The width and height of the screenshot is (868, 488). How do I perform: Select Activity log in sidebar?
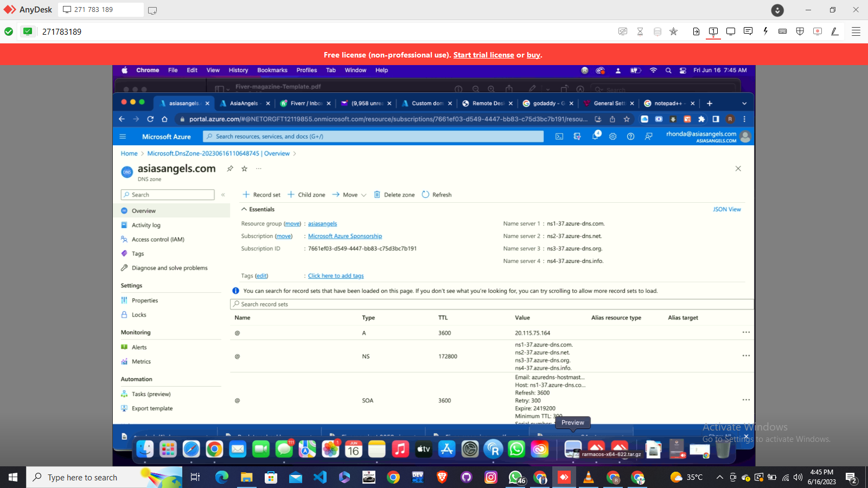[146, 225]
